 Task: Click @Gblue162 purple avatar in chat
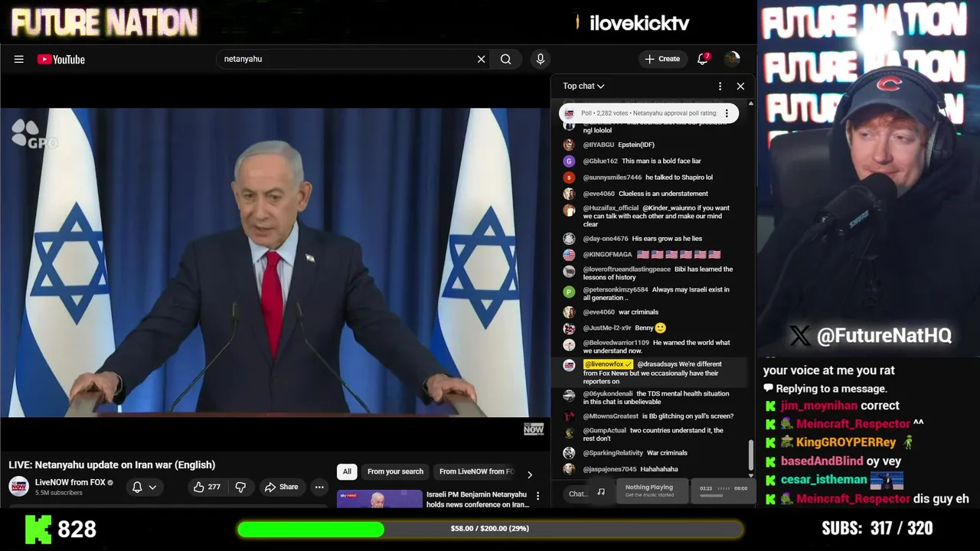[569, 161]
